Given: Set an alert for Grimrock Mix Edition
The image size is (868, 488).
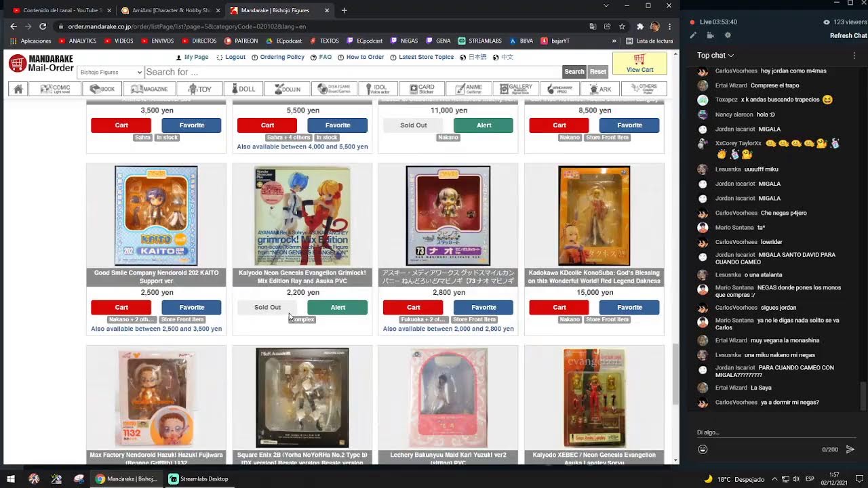Looking at the screenshot, I should click(x=337, y=307).
